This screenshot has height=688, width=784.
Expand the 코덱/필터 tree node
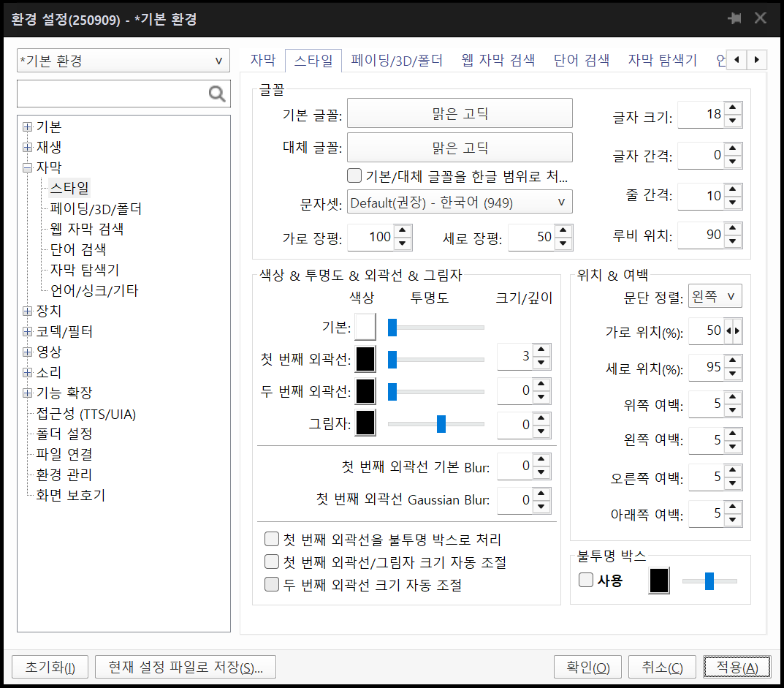28,332
